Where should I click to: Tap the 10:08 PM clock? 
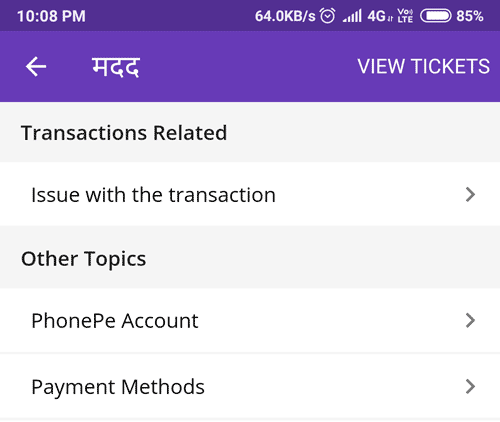tap(51, 16)
